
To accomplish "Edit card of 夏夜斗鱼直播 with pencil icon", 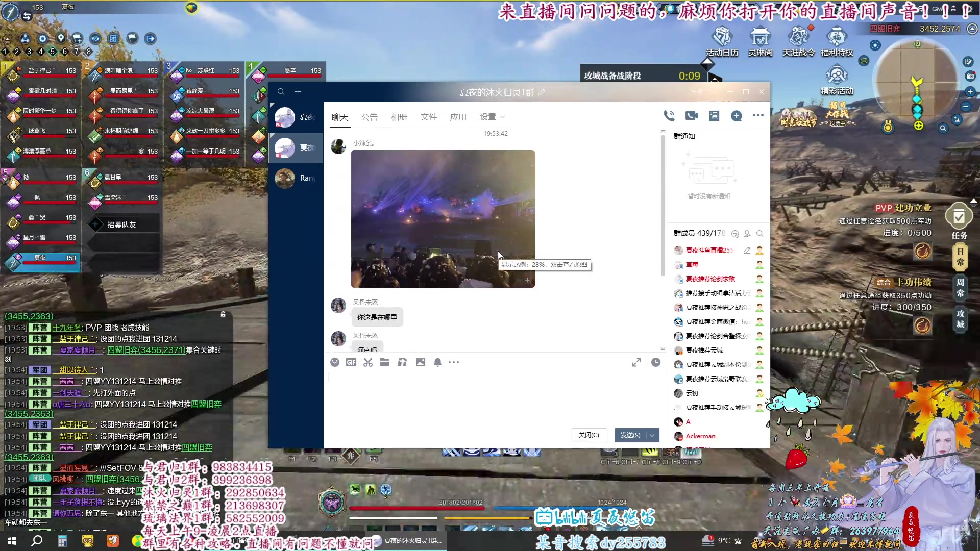I will click(747, 251).
